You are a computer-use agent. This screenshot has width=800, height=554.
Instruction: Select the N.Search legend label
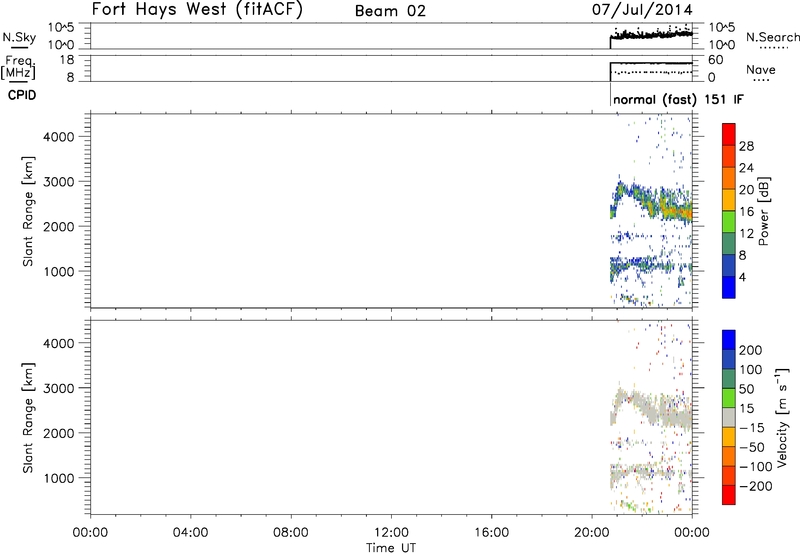pos(773,37)
